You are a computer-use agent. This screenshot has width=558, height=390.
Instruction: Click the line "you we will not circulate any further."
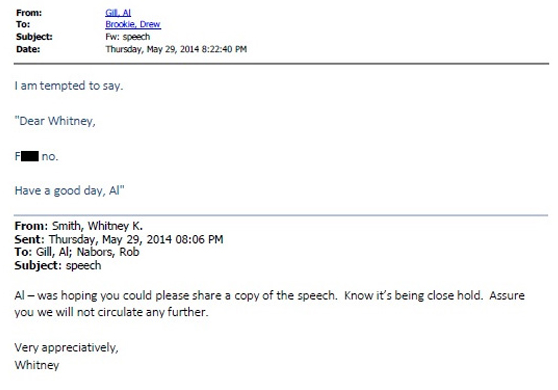[111, 312]
